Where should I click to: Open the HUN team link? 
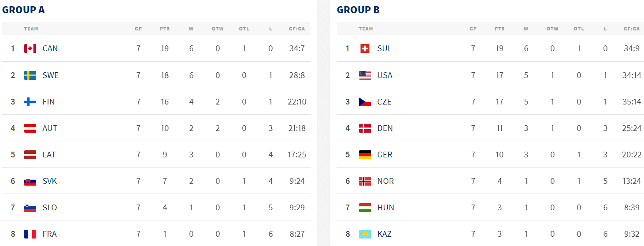point(385,208)
